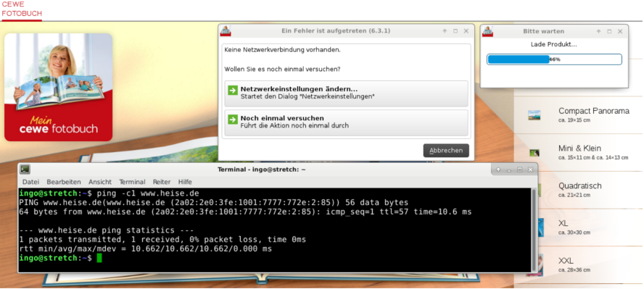The width and height of the screenshot is (644, 289).
Task: Open the Reiter menu
Action: 162,182
